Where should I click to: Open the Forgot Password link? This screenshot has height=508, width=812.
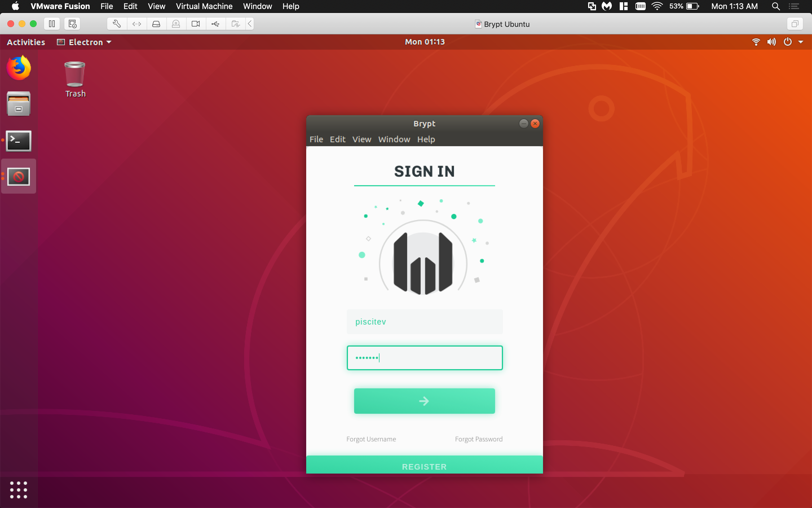[x=479, y=439]
